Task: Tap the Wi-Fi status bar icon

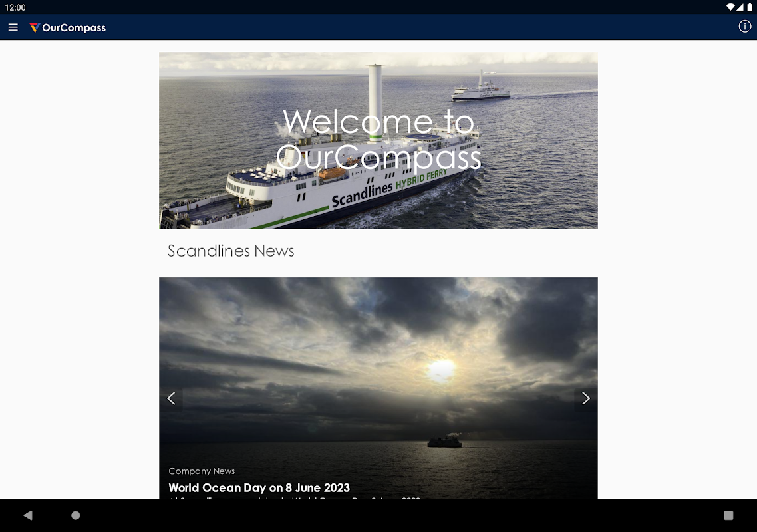Action: (730, 7)
